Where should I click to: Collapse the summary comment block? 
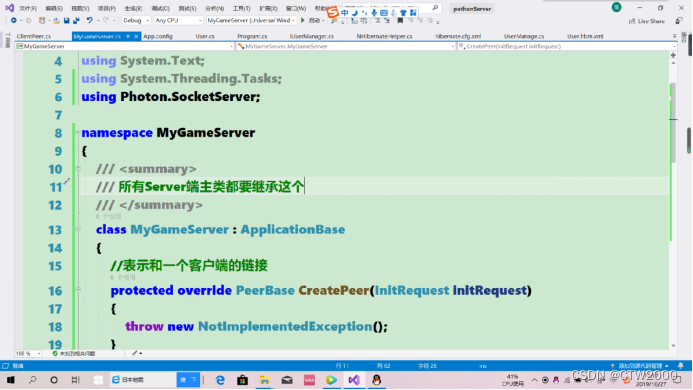[x=78, y=168]
